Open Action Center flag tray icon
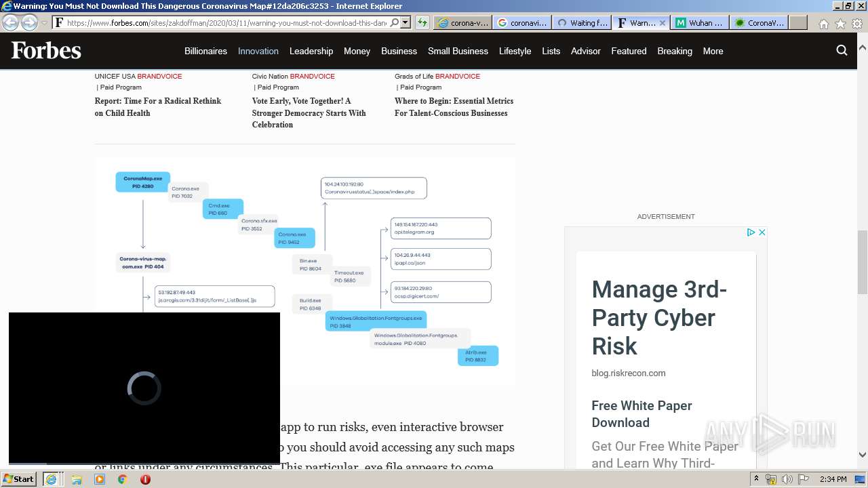 803,479
